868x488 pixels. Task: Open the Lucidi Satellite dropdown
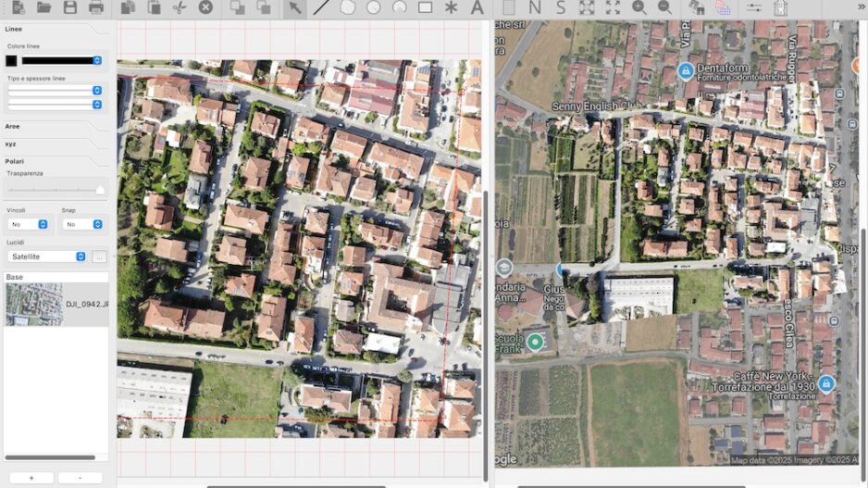[47, 256]
